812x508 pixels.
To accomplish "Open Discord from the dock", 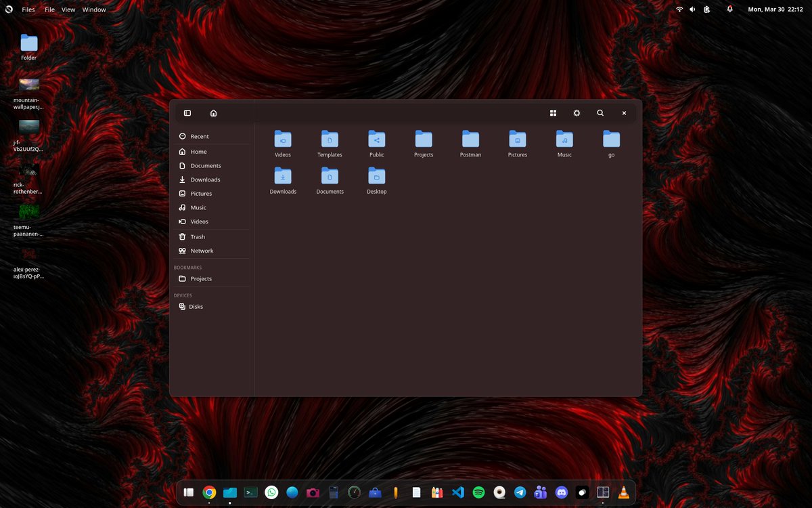I will (x=561, y=492).
